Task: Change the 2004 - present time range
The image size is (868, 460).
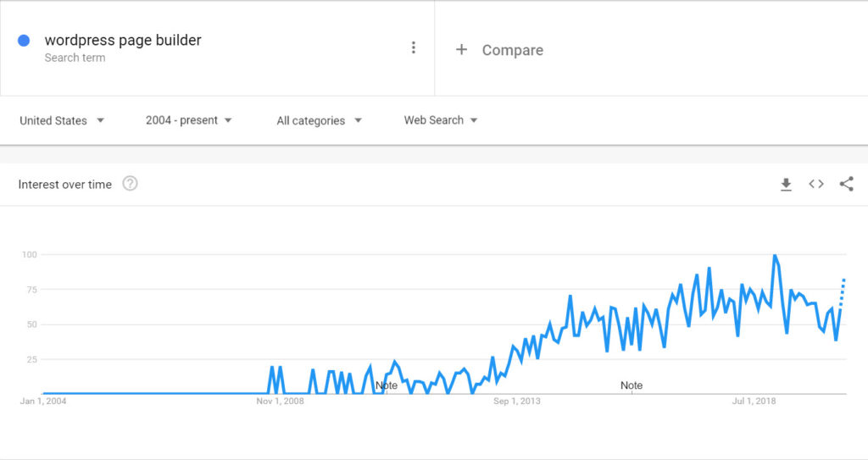Action: 188,120
